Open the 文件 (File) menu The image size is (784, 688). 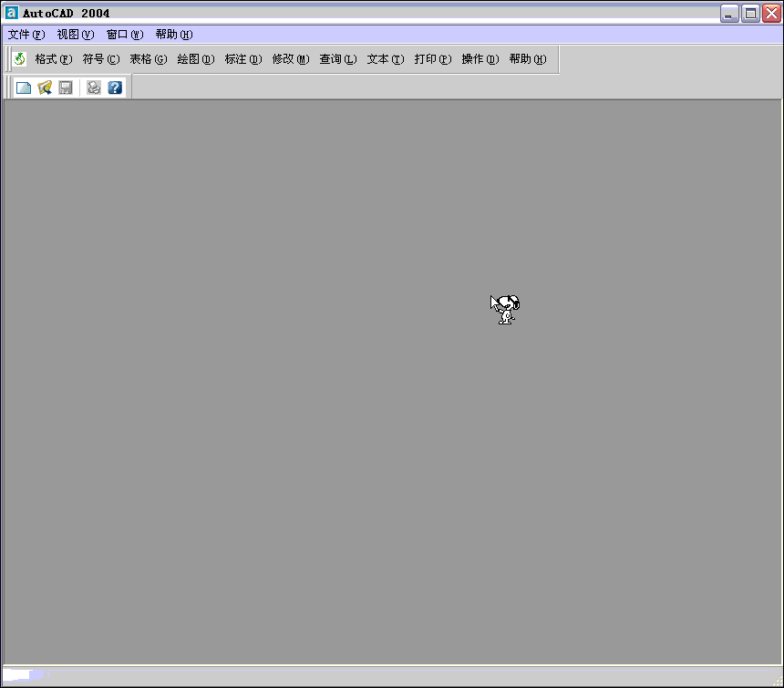pyautogui.click(x=25, y=34)
